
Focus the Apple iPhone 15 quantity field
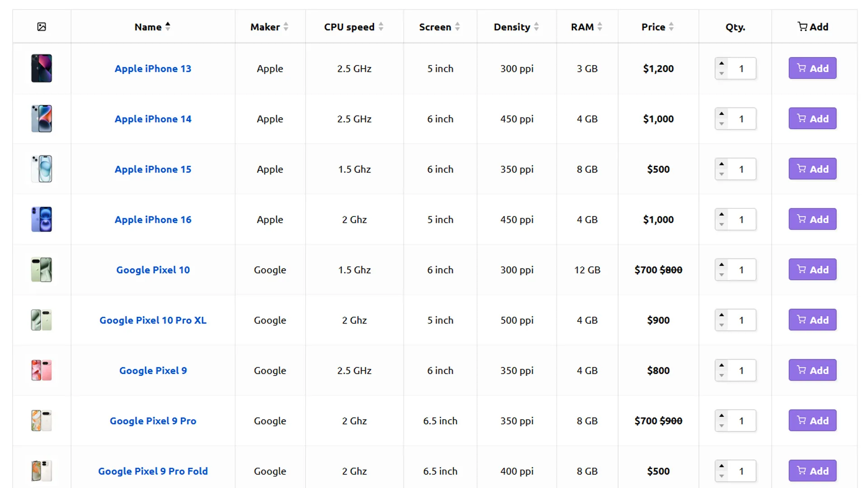(741, 169)
